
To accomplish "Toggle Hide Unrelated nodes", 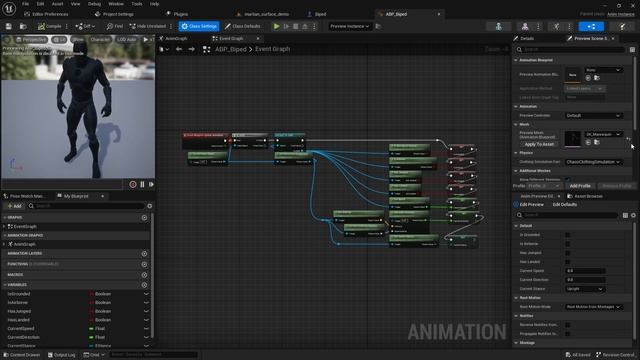I will 148,26.
